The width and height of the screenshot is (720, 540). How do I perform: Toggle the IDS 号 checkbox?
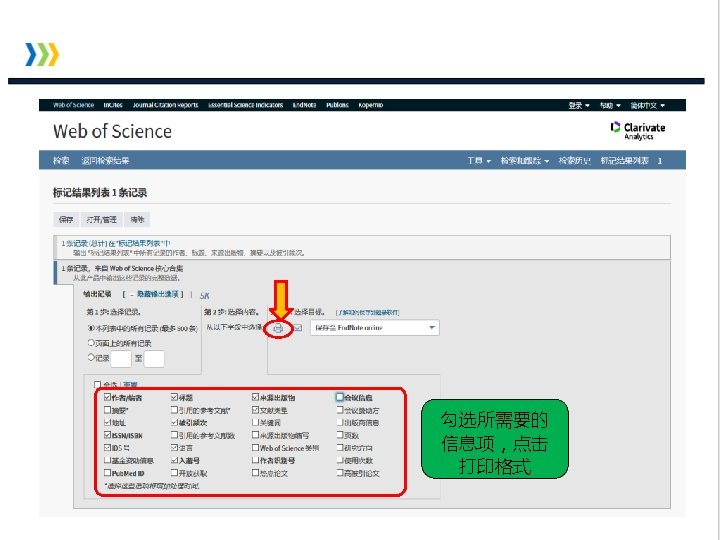[107, 447]
